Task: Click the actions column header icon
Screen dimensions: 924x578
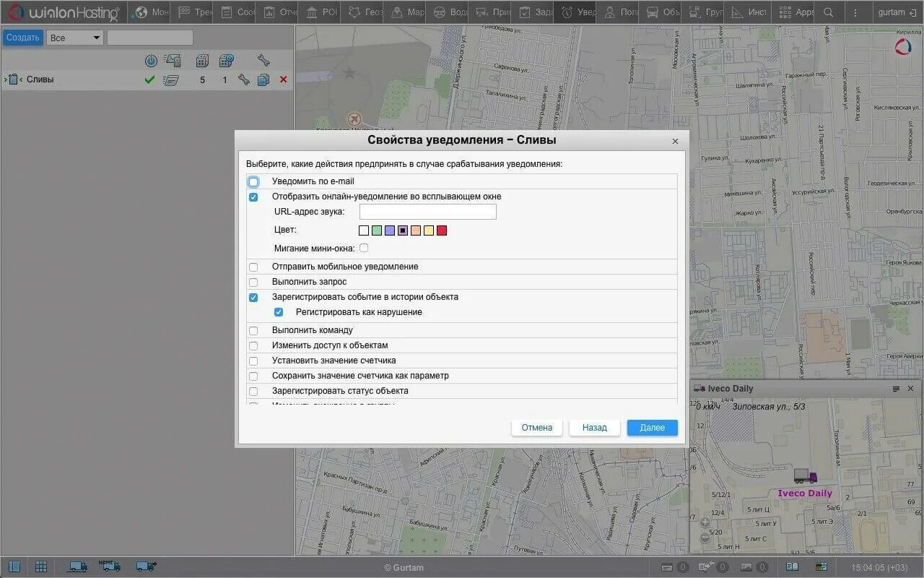Action: [172, 61]
